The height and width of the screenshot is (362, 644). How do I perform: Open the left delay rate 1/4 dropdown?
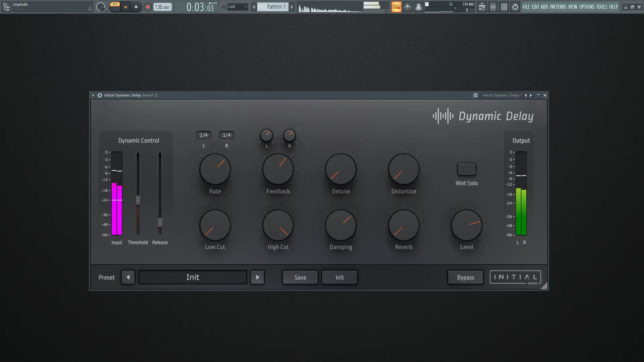[x=204, y=135]
